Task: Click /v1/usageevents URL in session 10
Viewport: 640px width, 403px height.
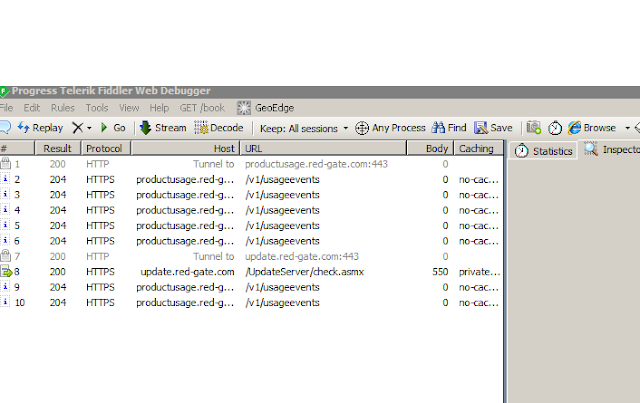Action: (x=282, y=303)
